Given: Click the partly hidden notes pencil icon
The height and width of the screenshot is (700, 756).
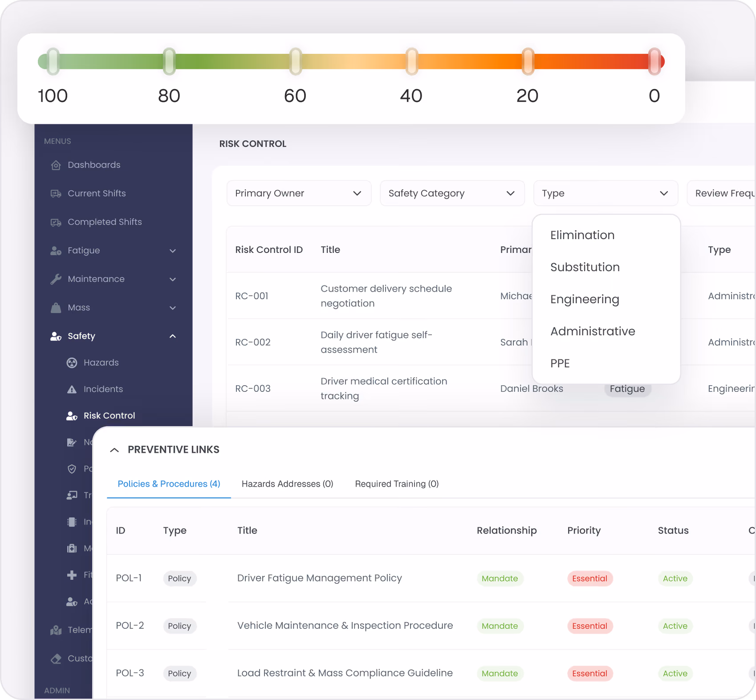Looking at the screenshot, I should 72,442.
